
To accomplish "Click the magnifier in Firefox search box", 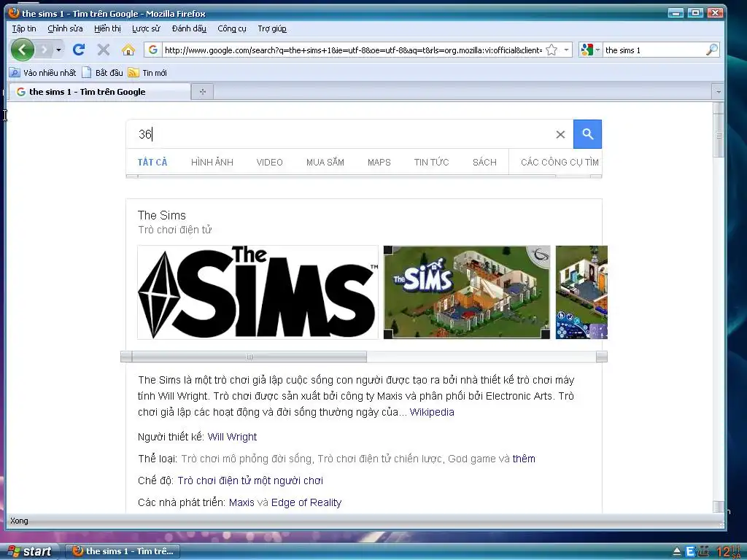I will [x=712, y=50].
